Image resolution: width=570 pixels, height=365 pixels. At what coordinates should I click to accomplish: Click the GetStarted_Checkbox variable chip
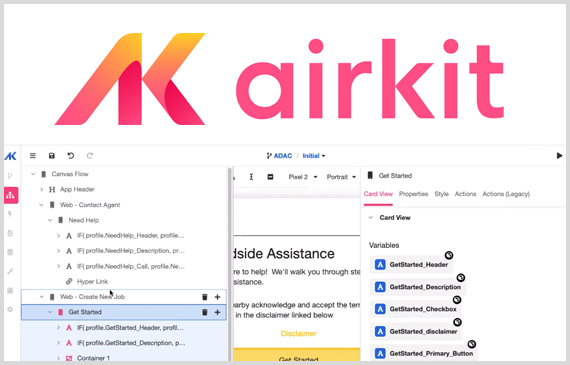click(x=416, y=309)
